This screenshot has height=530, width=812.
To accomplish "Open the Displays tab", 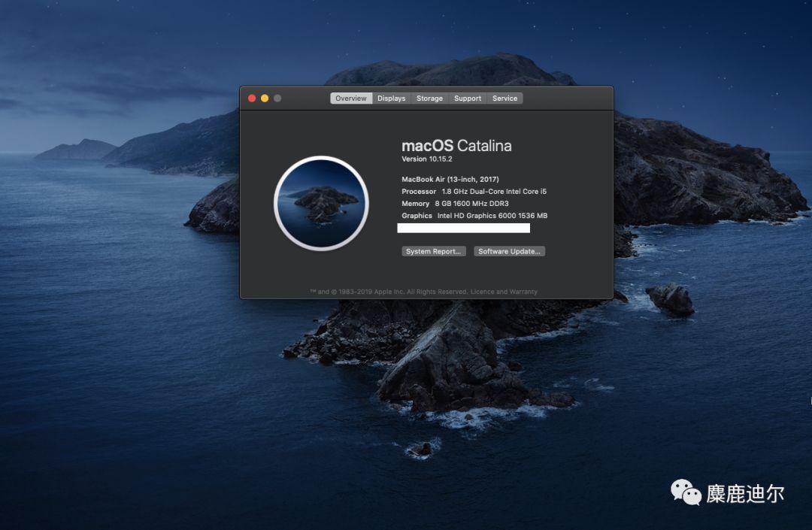I will [392, 98].
